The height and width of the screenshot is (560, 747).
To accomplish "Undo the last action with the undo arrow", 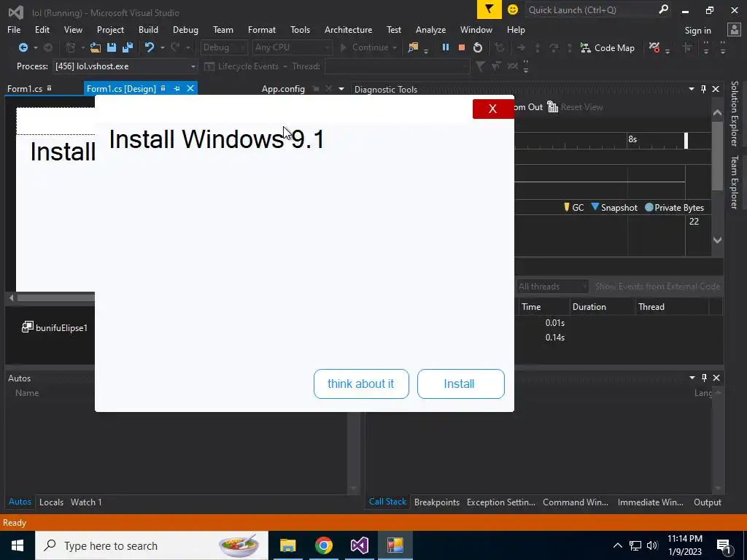I will click(x=150, y=47).
